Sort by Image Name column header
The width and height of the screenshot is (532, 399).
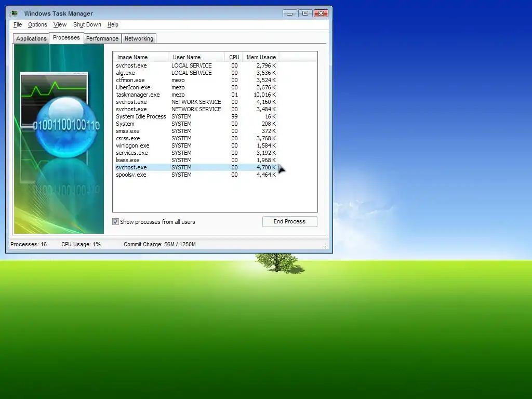141,57
